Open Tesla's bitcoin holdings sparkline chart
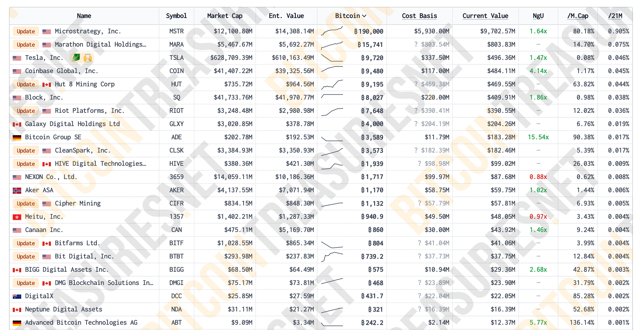 pos(332,57)
